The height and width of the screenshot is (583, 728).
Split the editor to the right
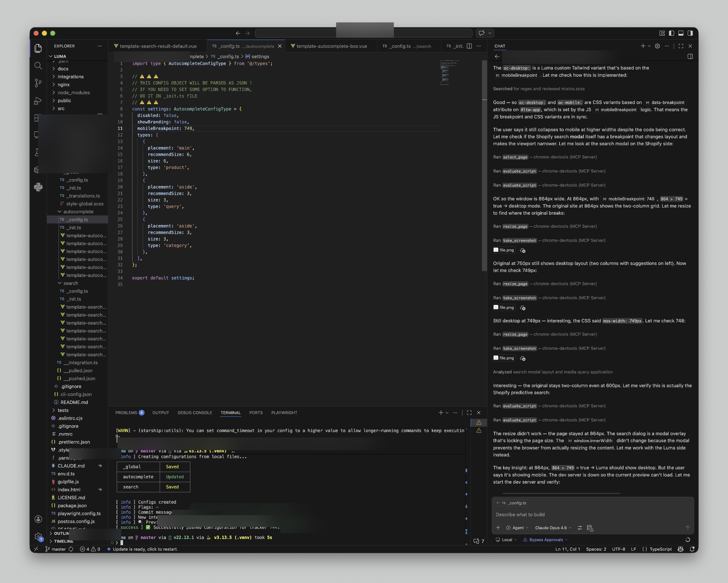[x=469, y=46]
